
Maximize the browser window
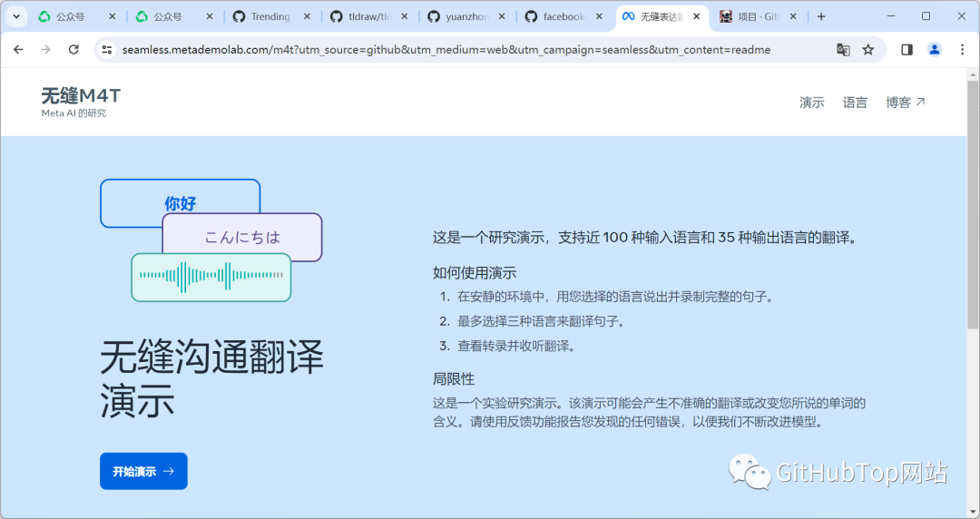[x=926, y=16]
